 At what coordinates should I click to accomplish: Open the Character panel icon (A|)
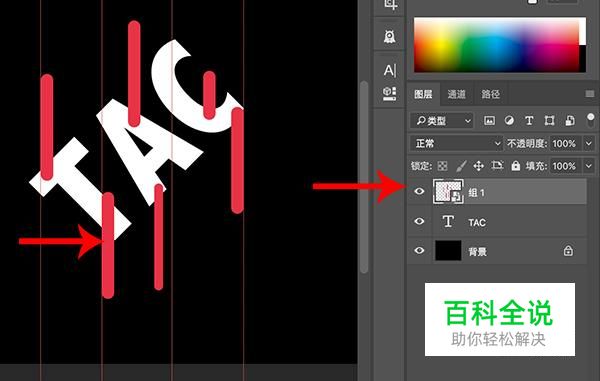390,70
